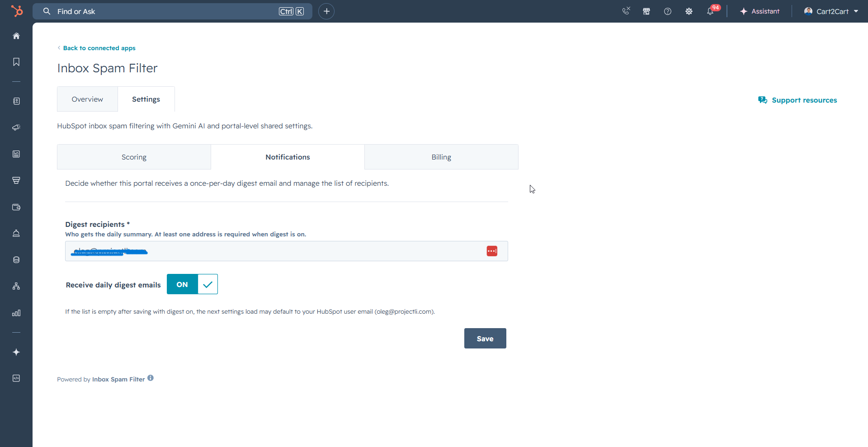
Task: Open the CRM contacts book icon
Action: [16, 101]
